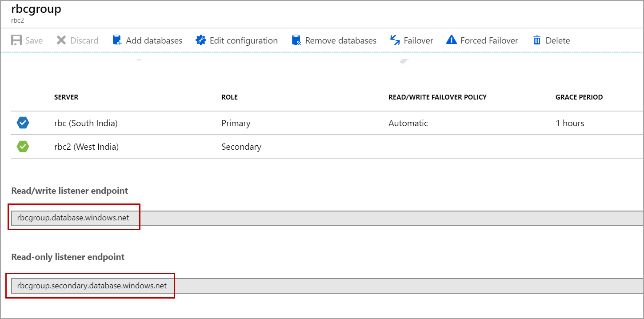Click the Delete trash can icon
644x319 pixels.
pos(537,40)
